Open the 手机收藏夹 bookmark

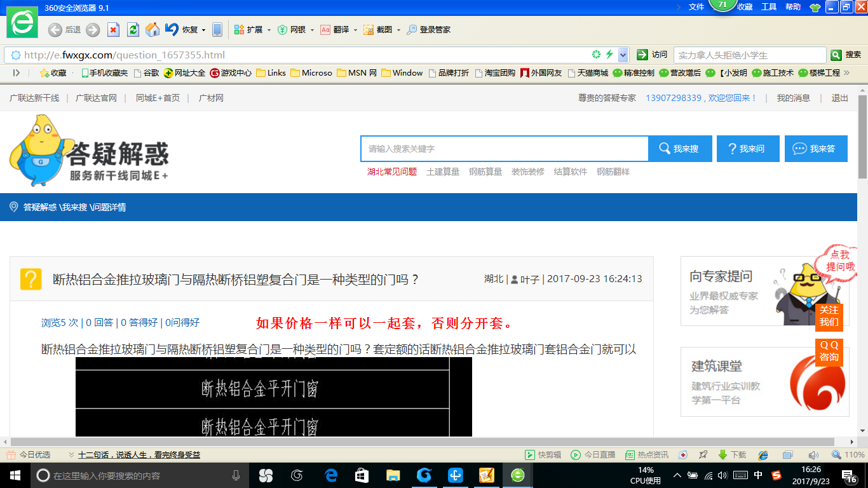[104, 73]
